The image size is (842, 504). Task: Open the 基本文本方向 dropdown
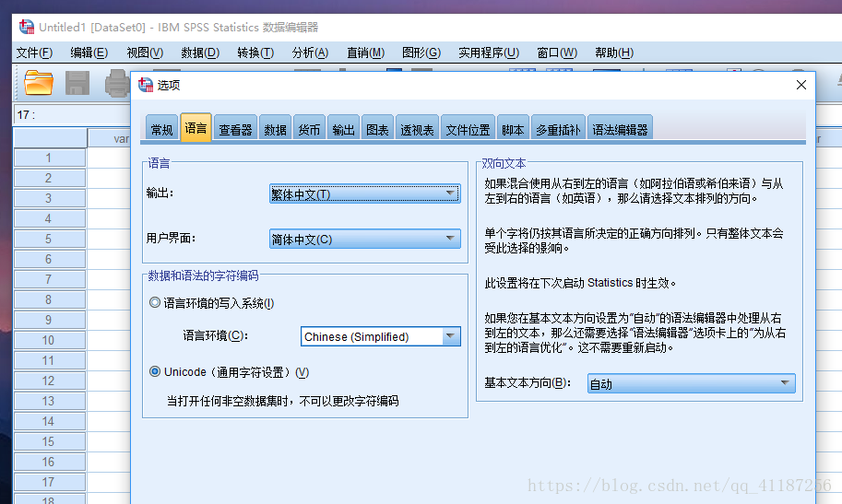coord(691,384)
